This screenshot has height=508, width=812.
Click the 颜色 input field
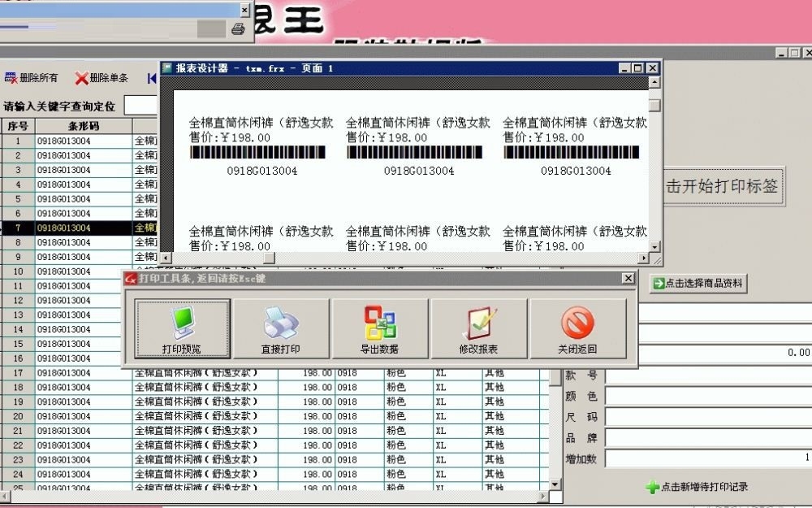coord(708,396)
